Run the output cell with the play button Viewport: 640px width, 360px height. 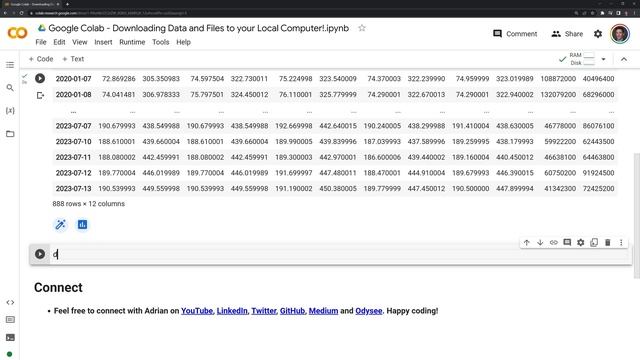(40, 78)
